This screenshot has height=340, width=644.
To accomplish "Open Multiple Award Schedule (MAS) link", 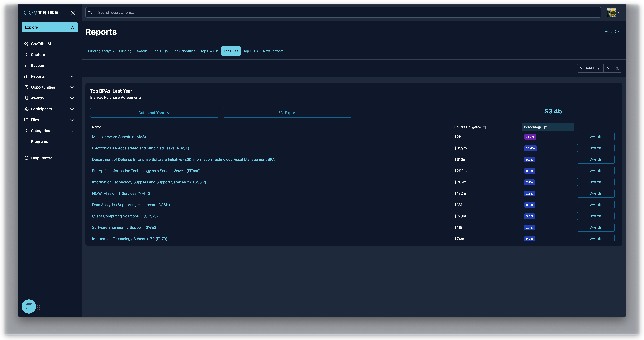I will tap(119, 137).
